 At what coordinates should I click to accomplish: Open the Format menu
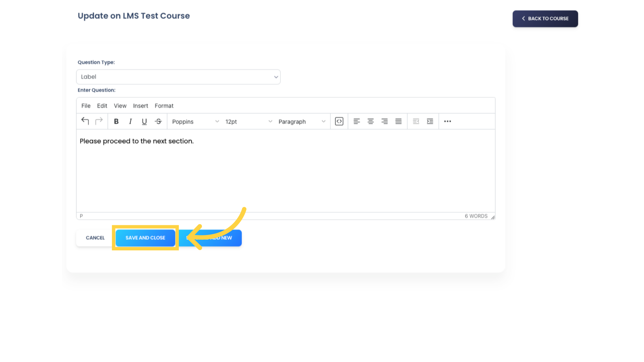pos(164,106)
